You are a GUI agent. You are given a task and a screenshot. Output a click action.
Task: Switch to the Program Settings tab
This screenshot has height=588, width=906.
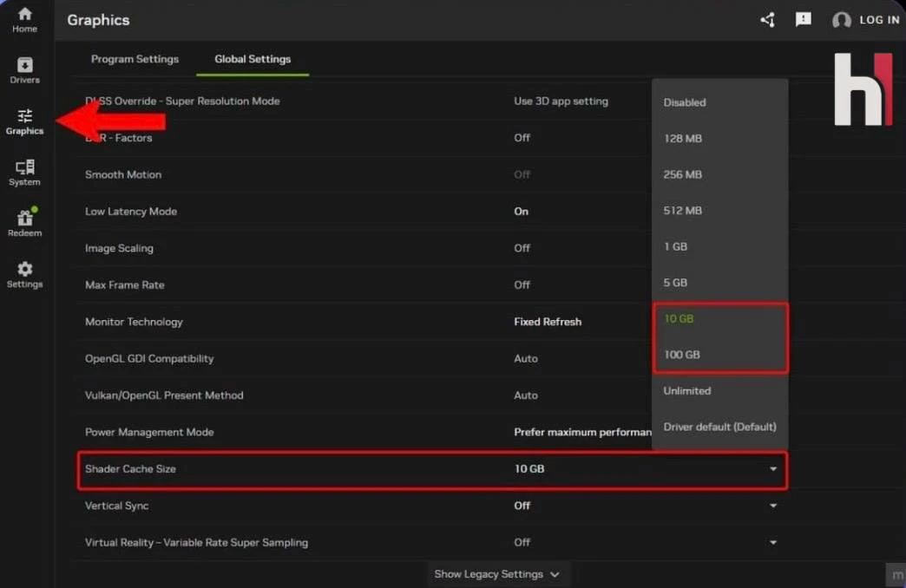click(135, 59)
